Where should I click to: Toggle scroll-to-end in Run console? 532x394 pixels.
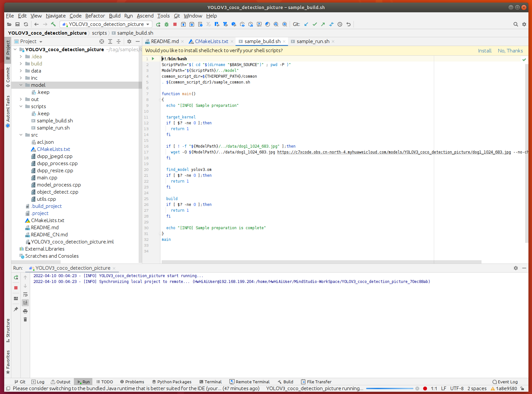pyautogui.click(x=25, y=303)
